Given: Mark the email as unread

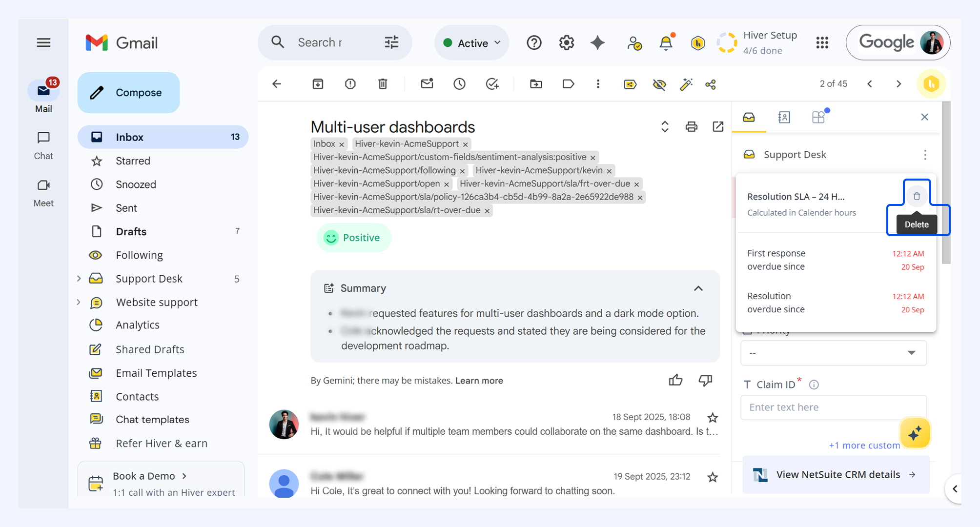Looking at the screenshot, I should click(427, 84).
